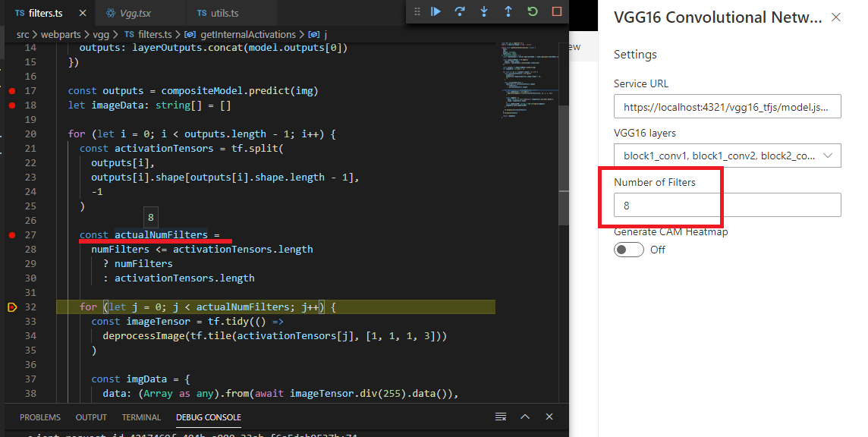This screenshot has width=868, height=437.
Task: Open the TERMINAL panel tab
Action: click(141, 417)
